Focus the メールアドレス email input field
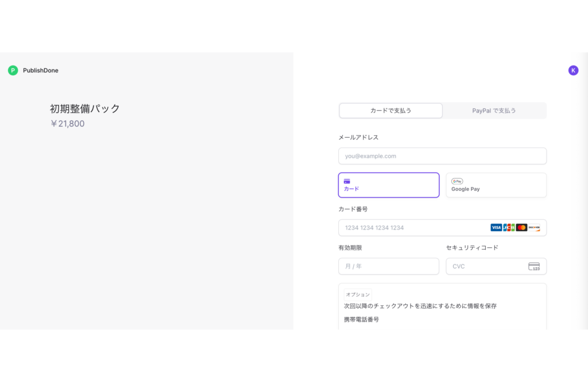Image resolution: width=588 pixels, height=382 pixels. (x=443, y=156)
